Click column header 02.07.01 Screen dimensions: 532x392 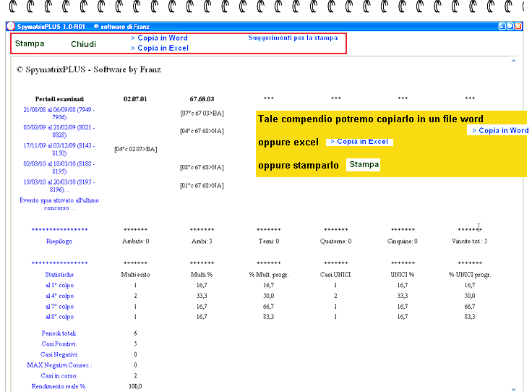(135, 99)
